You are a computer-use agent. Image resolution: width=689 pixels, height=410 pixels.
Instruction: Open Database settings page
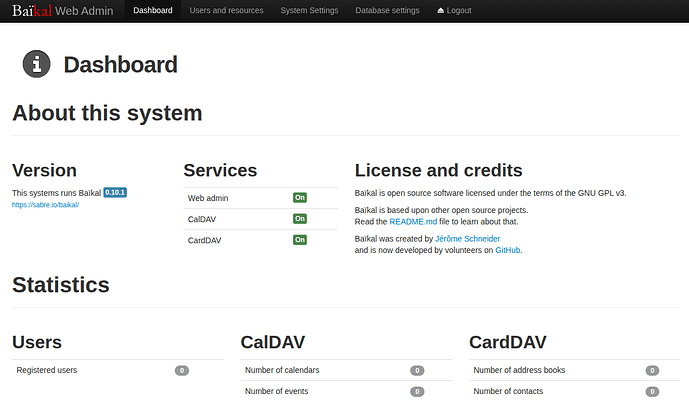click(387, 10)
